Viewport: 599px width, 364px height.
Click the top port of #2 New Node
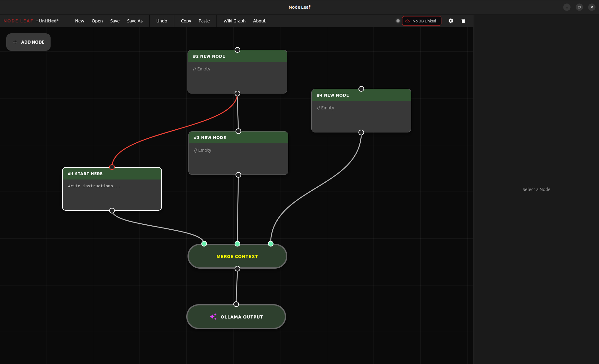tap(237, 50)
